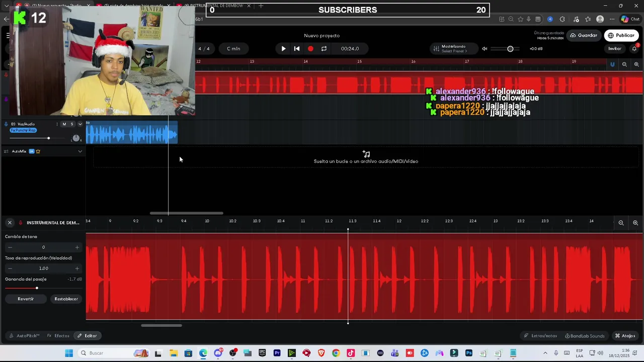Open Photoshop from the taskbar
The width and height of the screenshot is (644, 362).
[x=469, y=353]
